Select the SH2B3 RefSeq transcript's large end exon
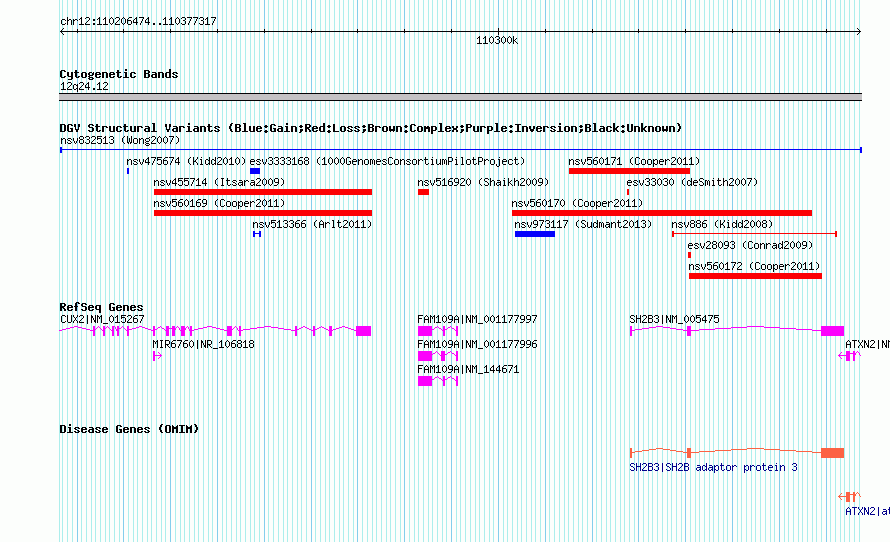Image resolution: width=890 pixels, height=542 pixels. [x=832, y=331]
